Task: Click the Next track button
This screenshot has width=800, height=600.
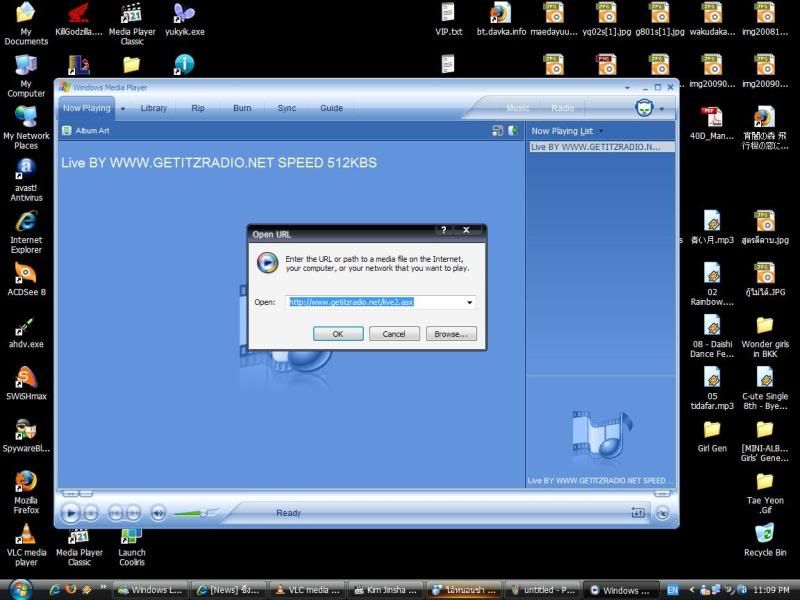Action: point(134,513)
